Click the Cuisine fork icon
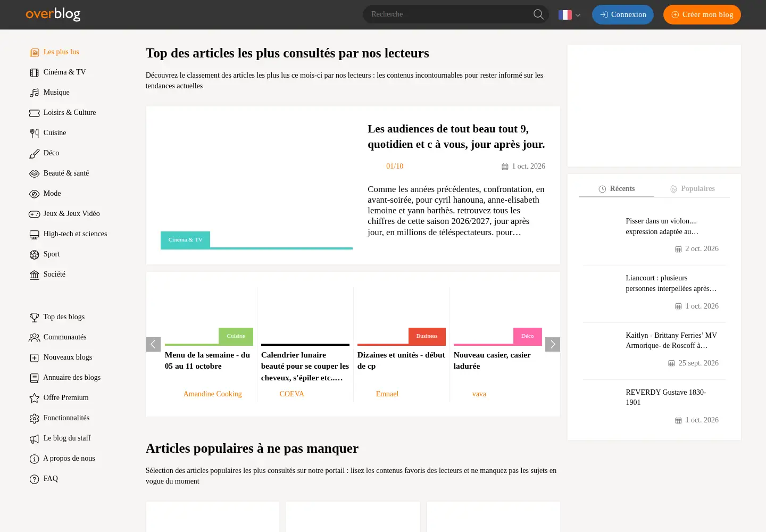The height and width of the screenshot is (532, 766). click(x=35, y=133)
